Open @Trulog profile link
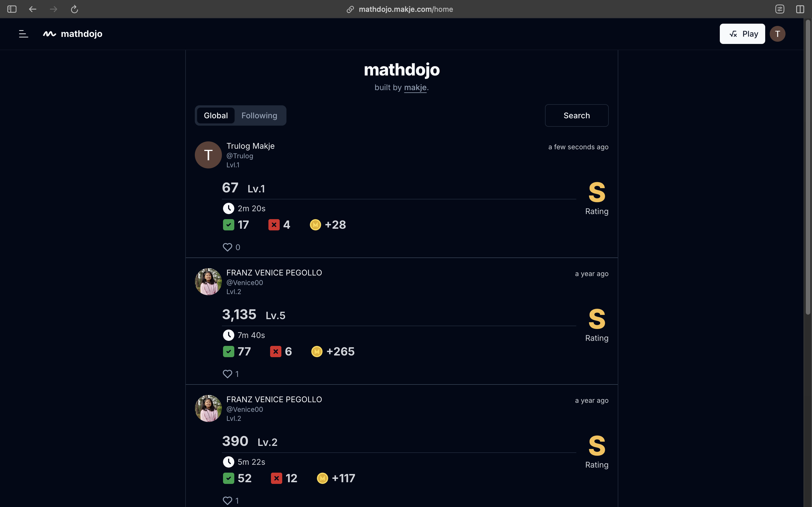 [240, 156]
